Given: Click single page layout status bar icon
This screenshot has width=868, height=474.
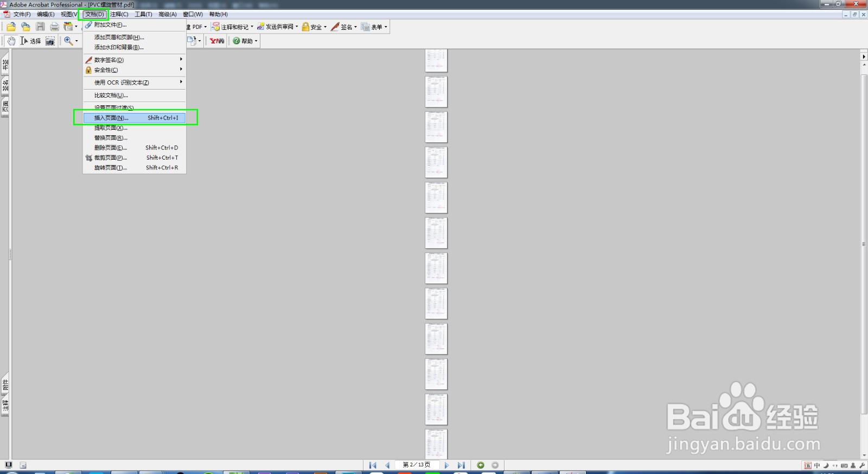Looking at the screenshot, I should click(23, 465).
